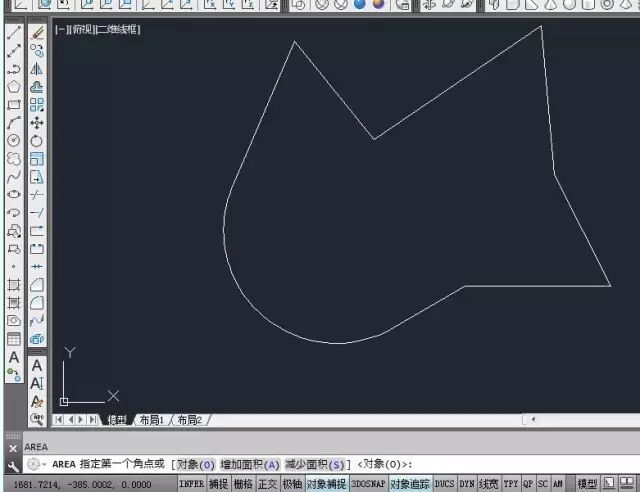Pick the Move tool
640x492 pixels.
coord(37,122)
